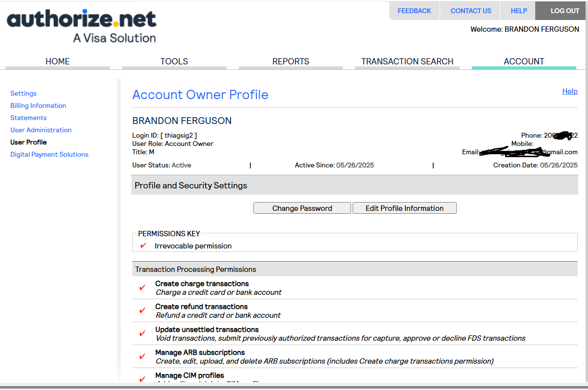
Task: Open Statements in the sidebar
Action: 28,118
